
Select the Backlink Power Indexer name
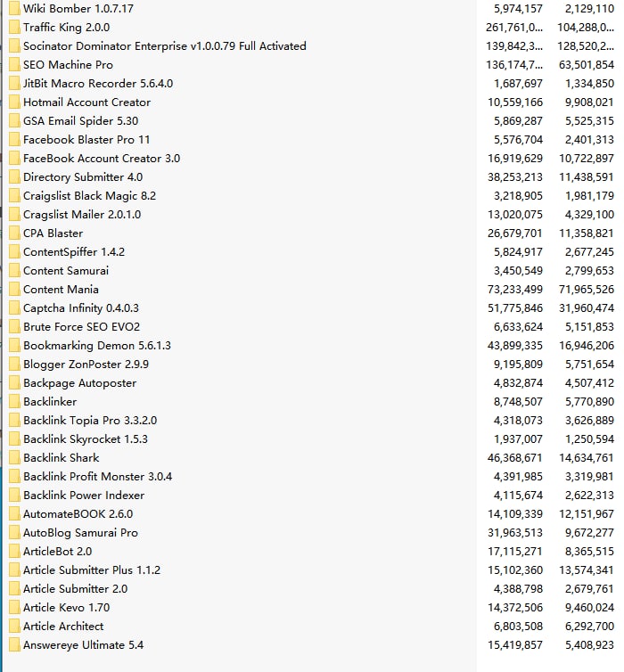pyautogui.click(x=84, y=495)
